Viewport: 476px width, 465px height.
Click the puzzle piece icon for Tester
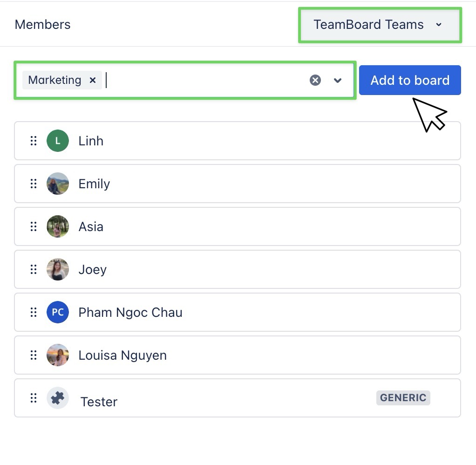point(57,398)
